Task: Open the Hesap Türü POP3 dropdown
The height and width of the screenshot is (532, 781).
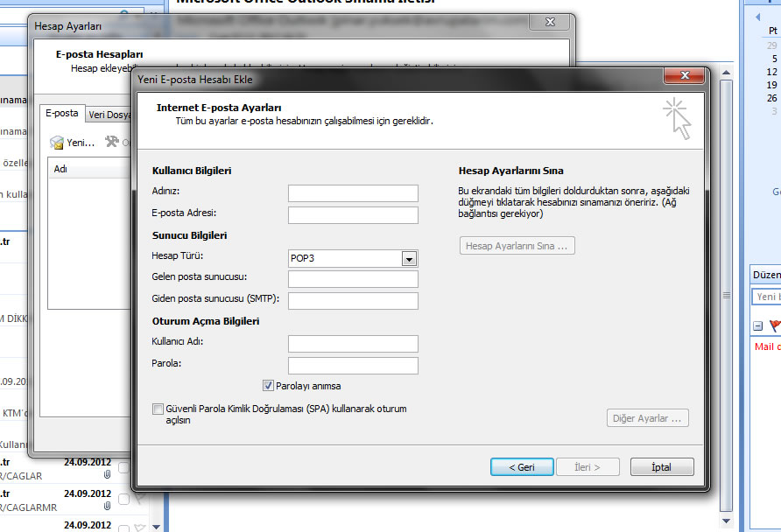Action: (x=408, y=258)
